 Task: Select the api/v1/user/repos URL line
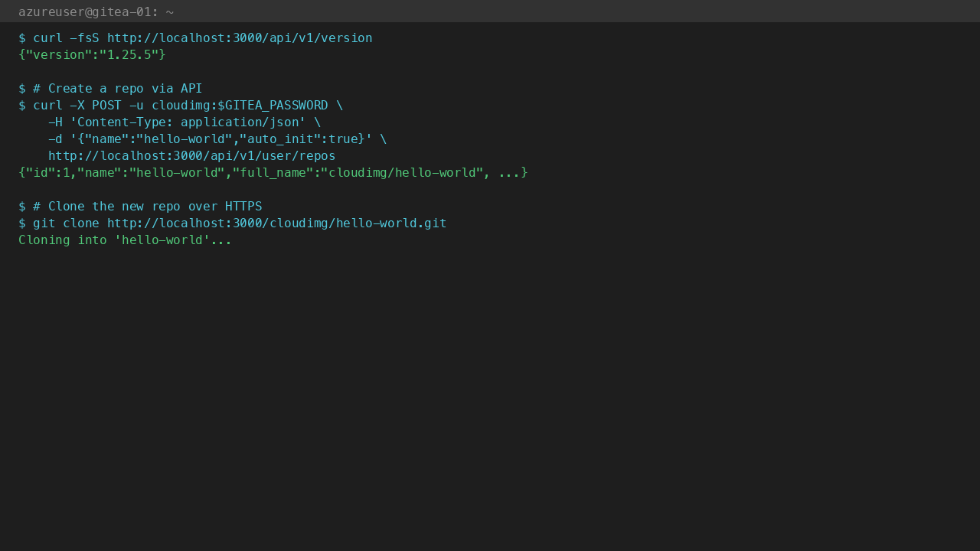pyautogui.click(x=191, y=156)
